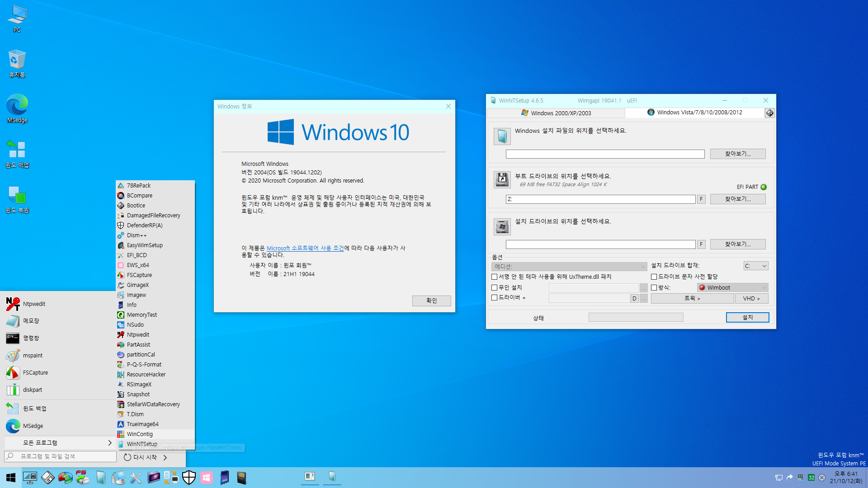Click the purple folder icon on the taskbar
The width and height of the screenshot is (868, 488).
coord(153,478)
